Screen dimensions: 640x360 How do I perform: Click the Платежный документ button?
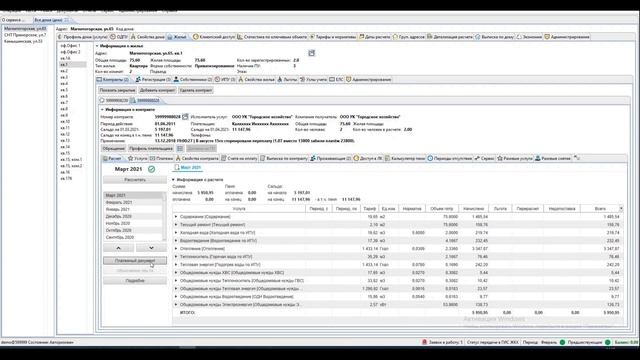(x=135, y=260)
